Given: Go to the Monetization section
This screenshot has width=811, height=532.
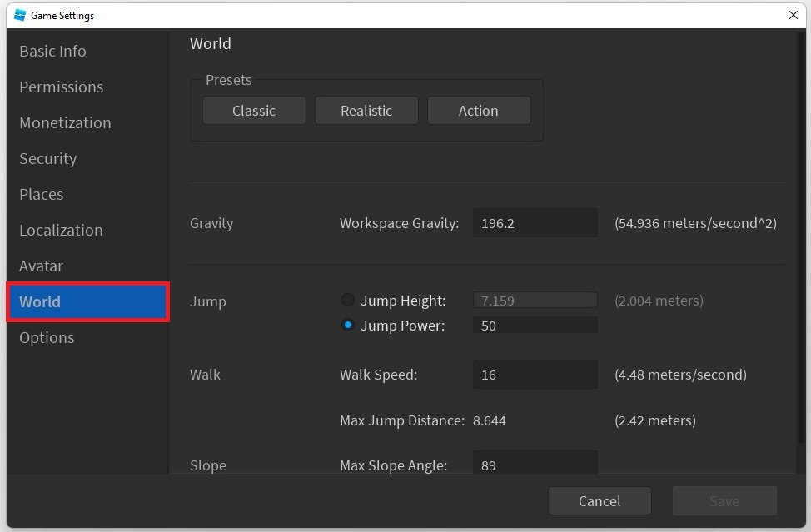Looking at the screenshot, I should (65, 122).
